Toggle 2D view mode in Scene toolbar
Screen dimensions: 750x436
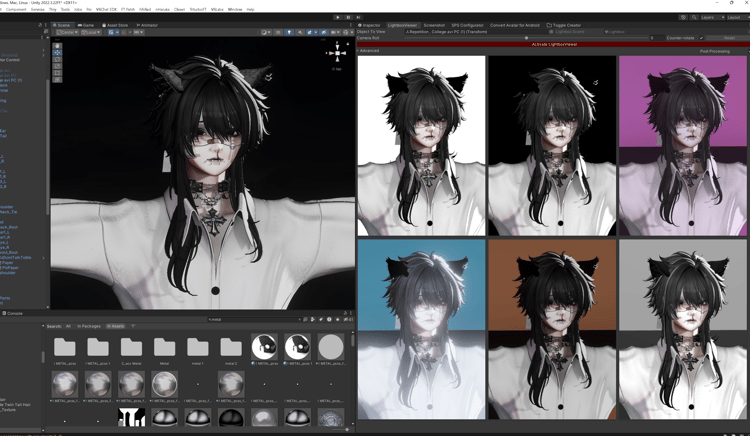pos(278,33)
